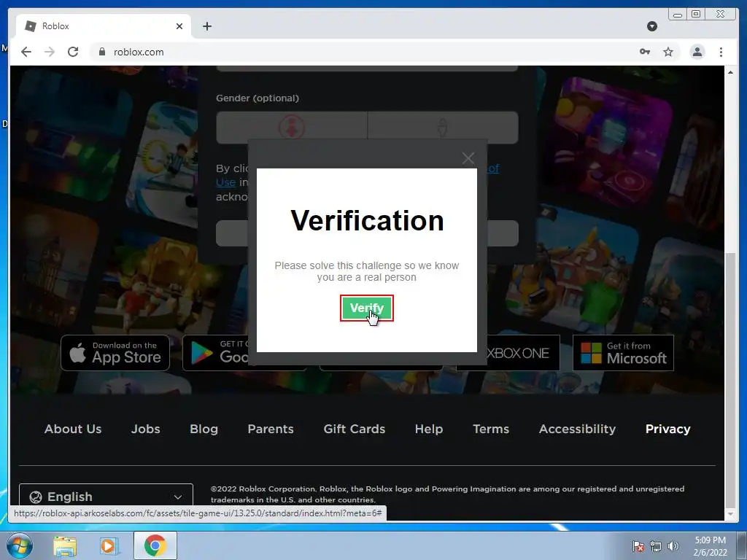Open the volume speaker tray icon

pos(673,545)
